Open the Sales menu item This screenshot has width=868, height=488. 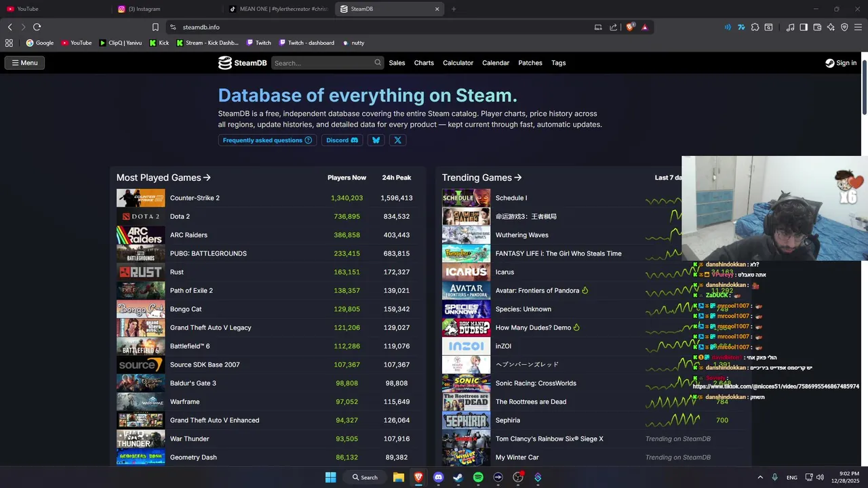pyautogui.click(x=397, y=63)
